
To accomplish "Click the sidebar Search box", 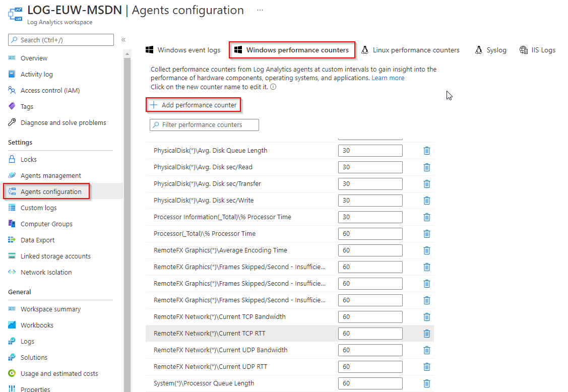I will pos(61,40).
